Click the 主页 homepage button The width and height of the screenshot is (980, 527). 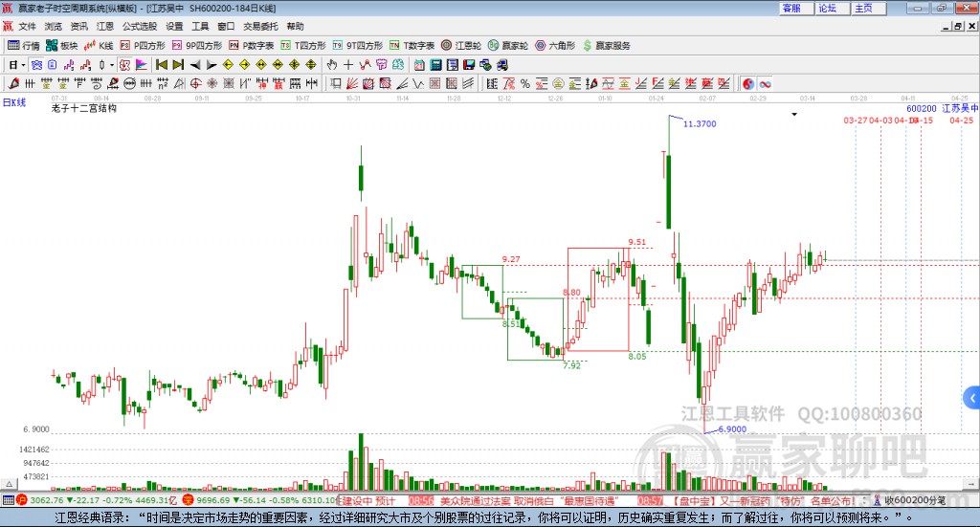pos(869,8)
